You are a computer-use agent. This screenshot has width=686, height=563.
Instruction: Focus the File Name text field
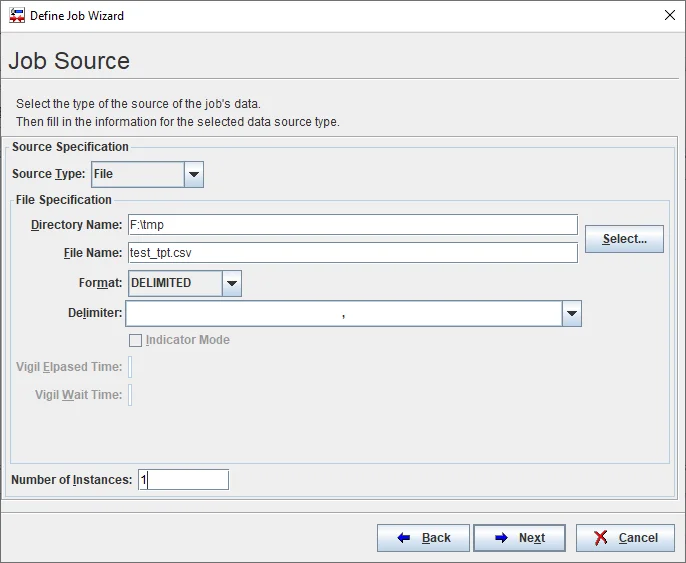click(x=352, y=253)
